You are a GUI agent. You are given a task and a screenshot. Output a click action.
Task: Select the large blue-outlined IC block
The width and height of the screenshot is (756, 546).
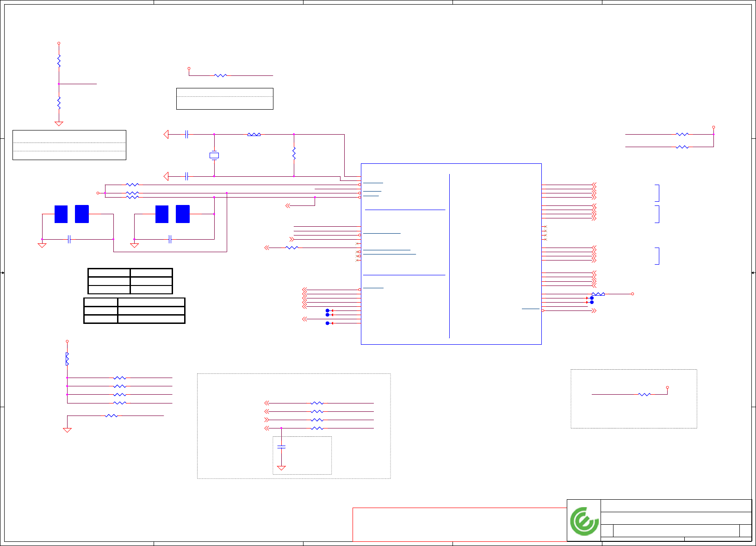tap(451, 254)
